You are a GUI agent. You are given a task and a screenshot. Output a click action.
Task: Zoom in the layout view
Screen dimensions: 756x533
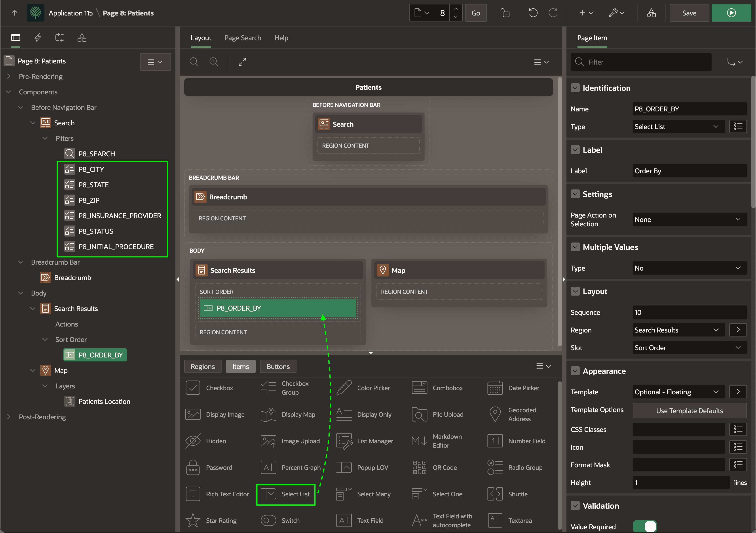214,62
